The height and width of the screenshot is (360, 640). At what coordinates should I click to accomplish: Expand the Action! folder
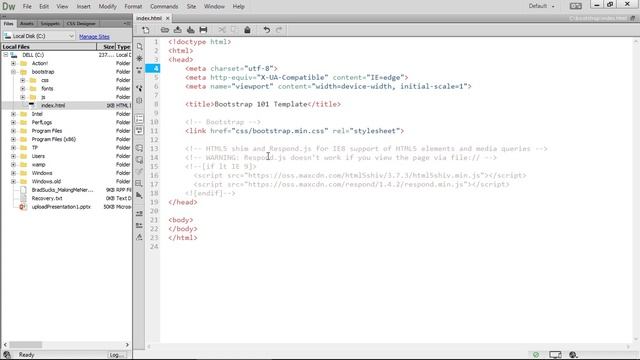pos(13,63)
